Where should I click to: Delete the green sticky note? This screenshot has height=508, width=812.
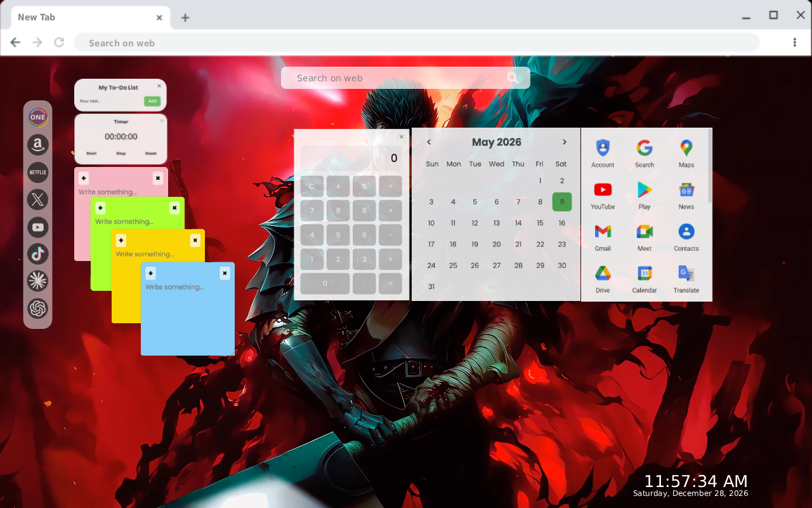174,208
